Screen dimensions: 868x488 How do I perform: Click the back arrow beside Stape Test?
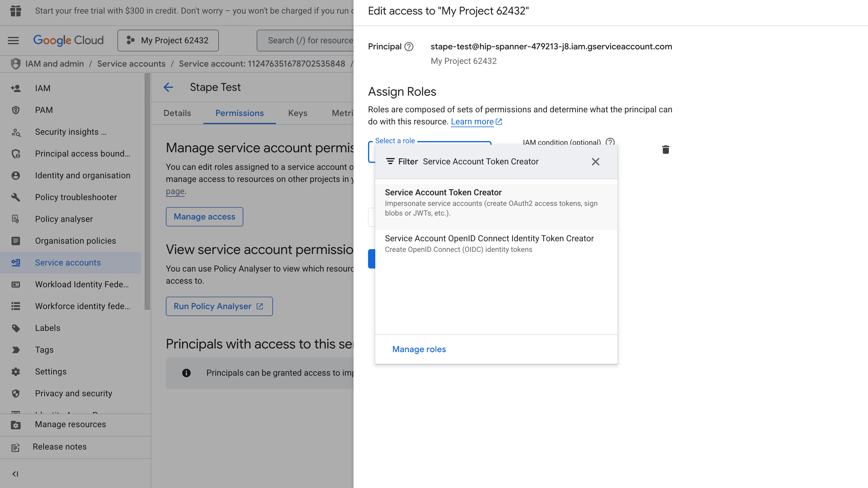(x=169, y=87)
